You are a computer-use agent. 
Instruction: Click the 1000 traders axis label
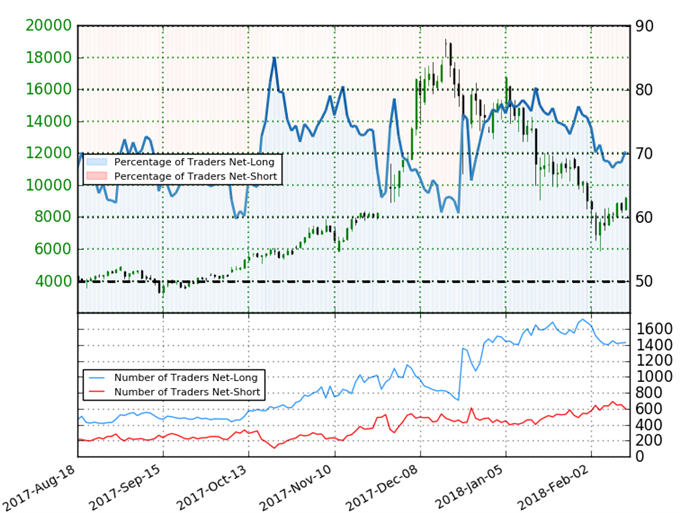(x=654, y=376)
